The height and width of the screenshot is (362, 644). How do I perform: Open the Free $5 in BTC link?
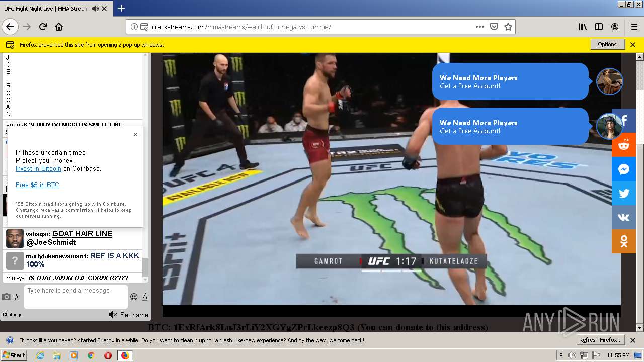point(37,185)
